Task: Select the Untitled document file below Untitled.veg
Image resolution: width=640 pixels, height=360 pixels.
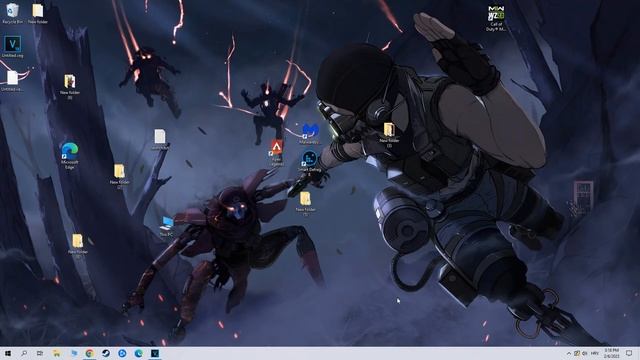Action: pos(12,80)
